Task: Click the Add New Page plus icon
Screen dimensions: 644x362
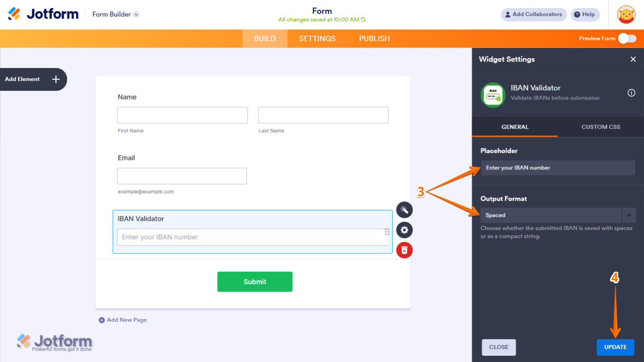Action: [102, 320]
